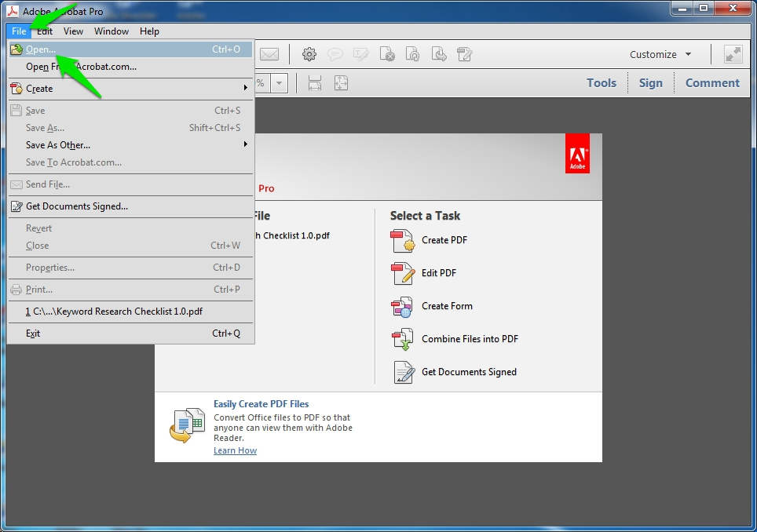The height and width of the screenshot is (532, 757).
Task: Select the Fit One Full Page icon
Action: 341,82
